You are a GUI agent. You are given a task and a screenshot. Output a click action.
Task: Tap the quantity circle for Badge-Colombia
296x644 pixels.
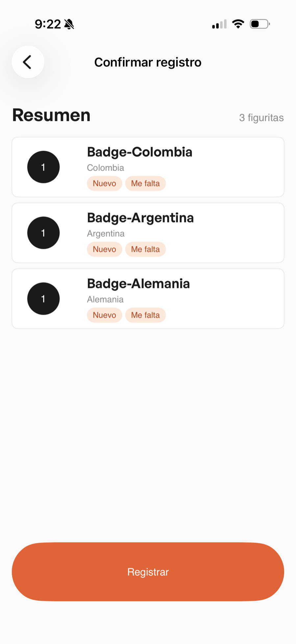(x=43, y=167)
